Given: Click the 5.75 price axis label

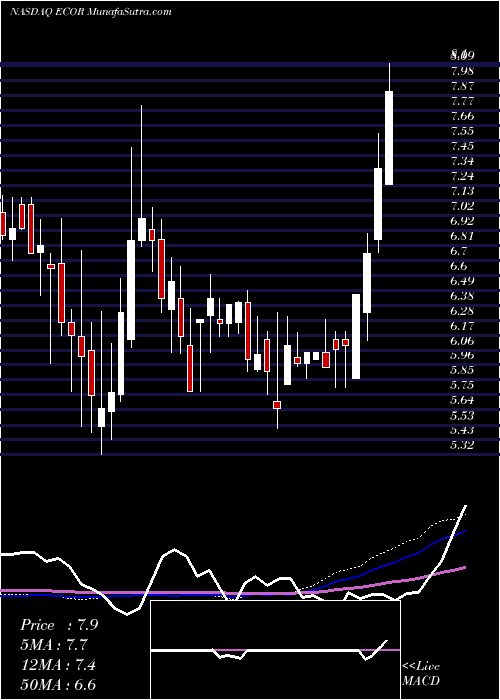Looking at the screenshot, I should 462,385.
